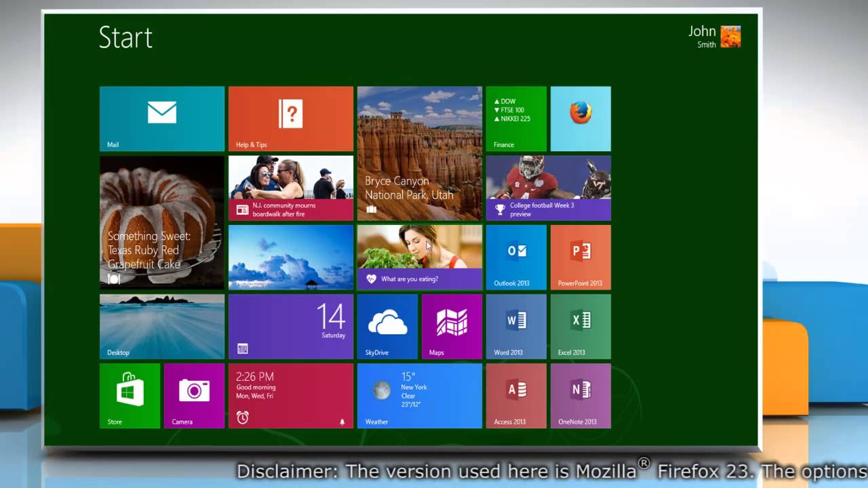Click the food icon on cake tile
Image resolution: width=868 pixels, height=488 pixels.
click(x=113, y=279)
